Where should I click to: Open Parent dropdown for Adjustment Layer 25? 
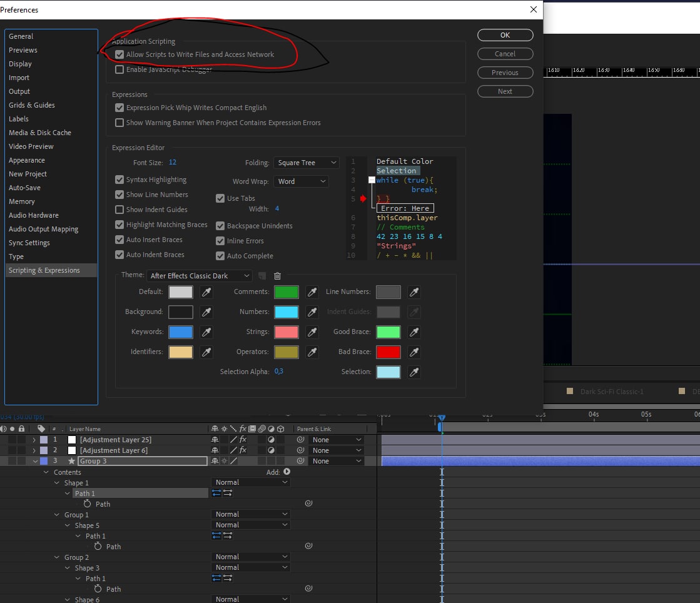click(337, 440)
